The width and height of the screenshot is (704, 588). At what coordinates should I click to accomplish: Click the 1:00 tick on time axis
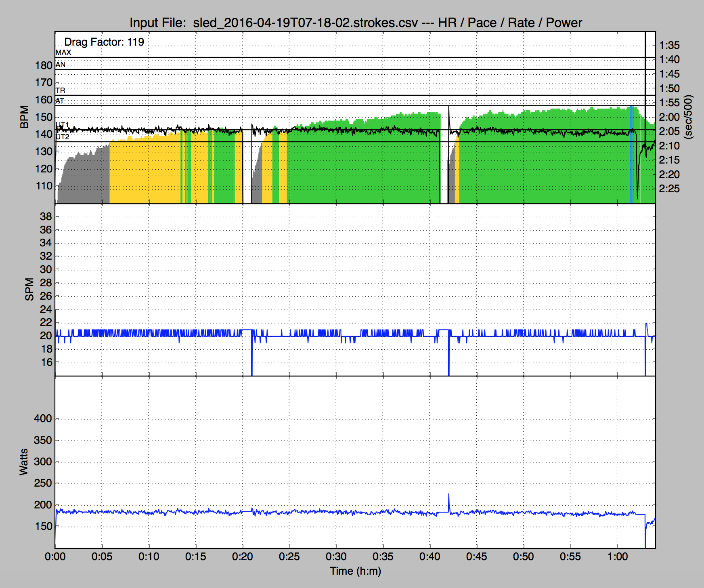(617, 556)
